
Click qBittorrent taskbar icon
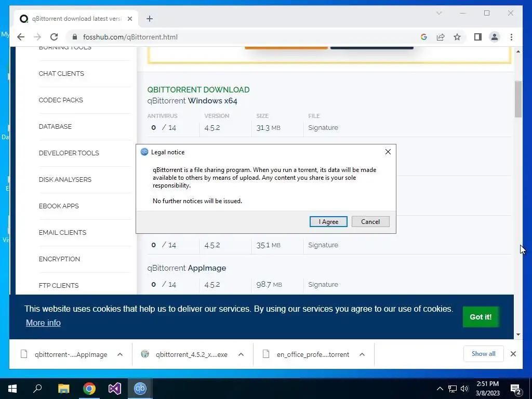140,389
